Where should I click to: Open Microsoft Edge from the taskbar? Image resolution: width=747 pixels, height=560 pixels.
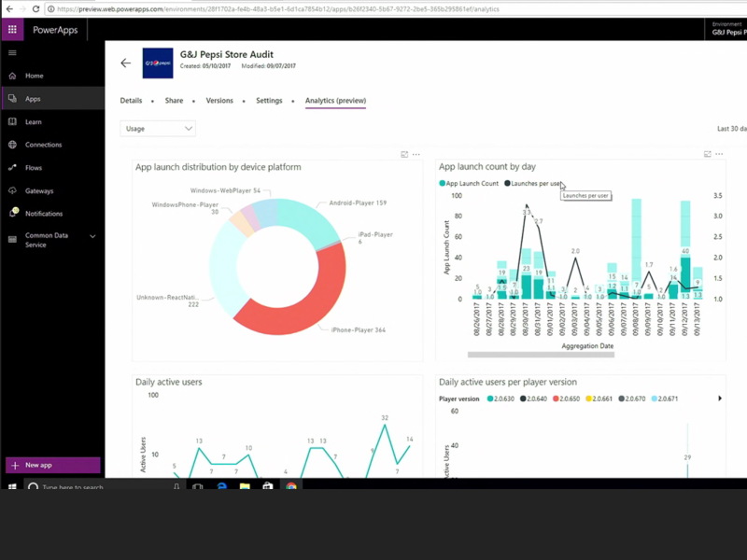(222, 486)
